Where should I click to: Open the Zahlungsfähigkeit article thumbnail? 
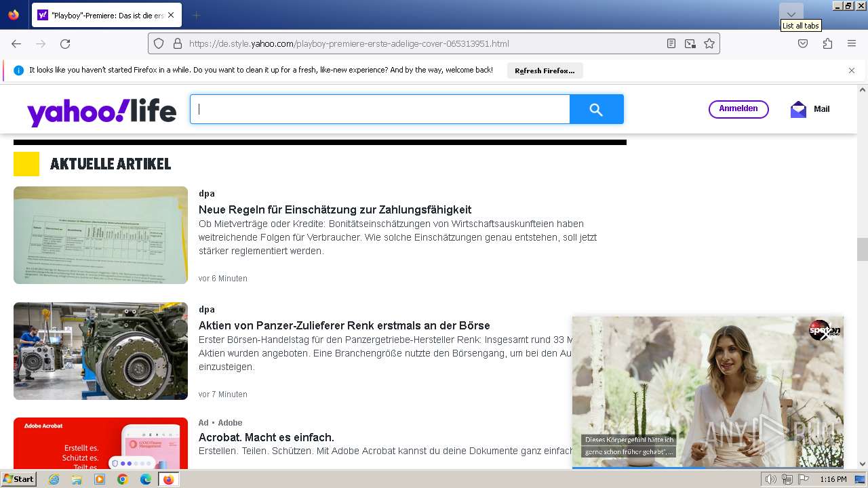100,235
